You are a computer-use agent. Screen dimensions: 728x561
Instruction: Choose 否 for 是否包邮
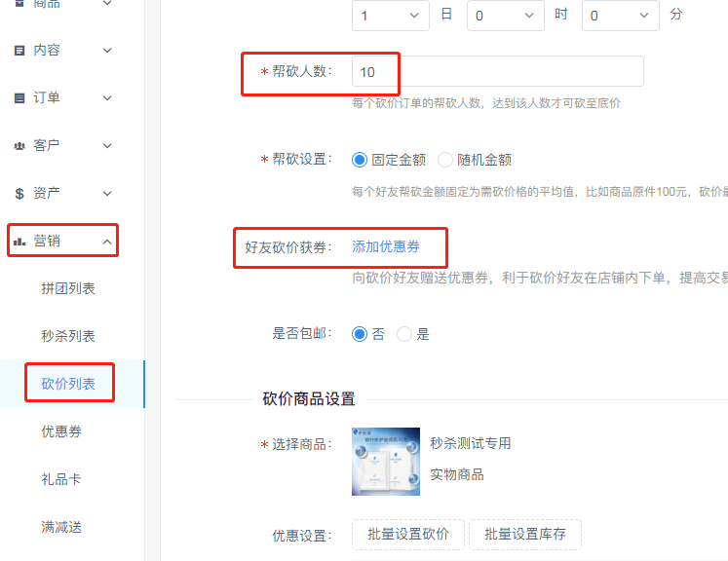[360, 334]
